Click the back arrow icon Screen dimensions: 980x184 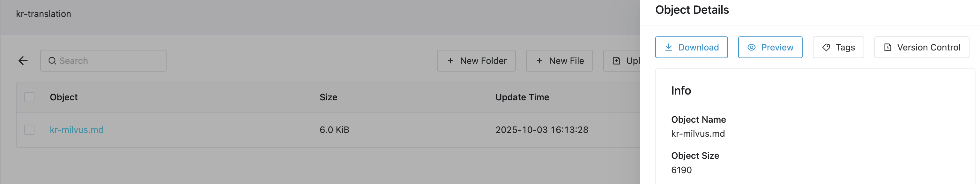point(23,61)
